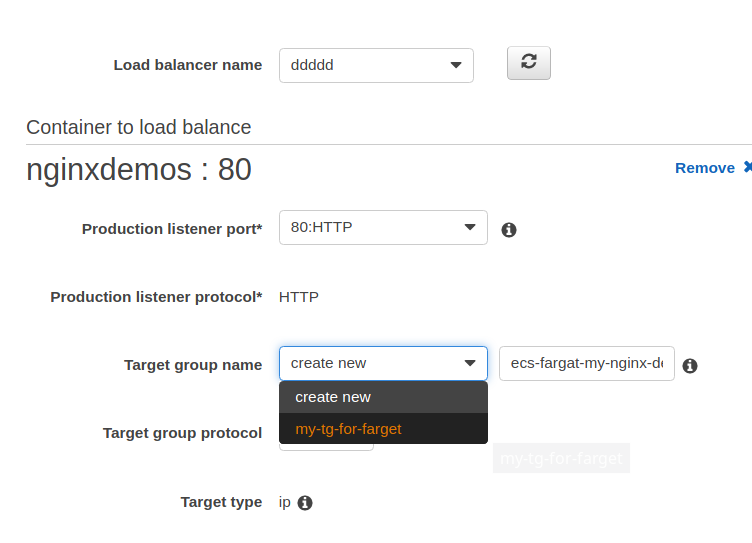752x543 pixels.
Task: Click the HTTP listener protocol value
Action: point(299,297)
